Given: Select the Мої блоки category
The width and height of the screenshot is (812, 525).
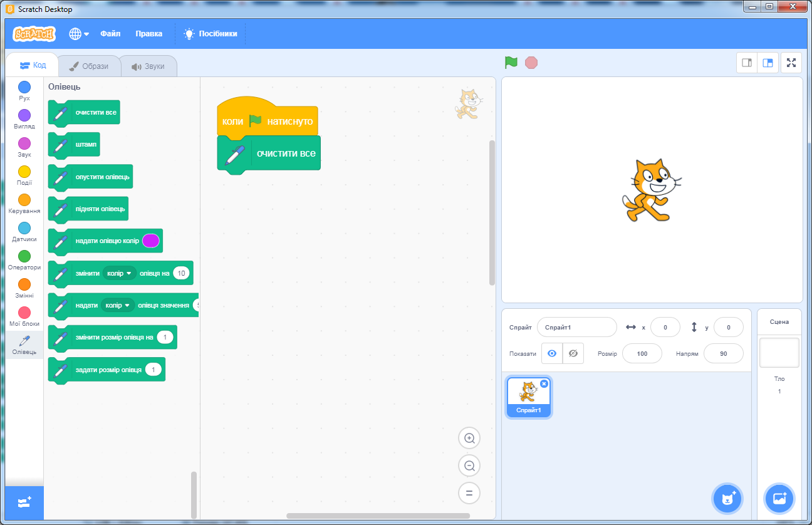Looking at the screenshot, I should coord(24,317).
